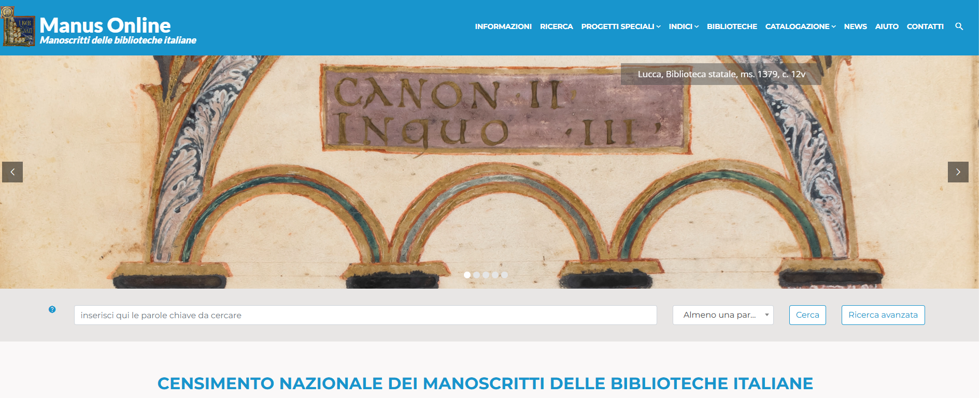Expand the Catalogazione dropdown menu

[800, 26]
